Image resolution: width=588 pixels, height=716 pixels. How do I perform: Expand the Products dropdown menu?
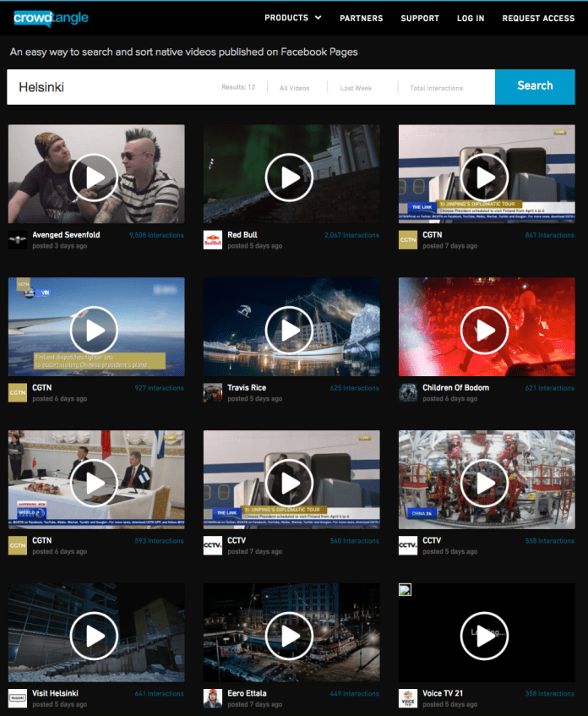pyautogui.click(x=292, y=18)
